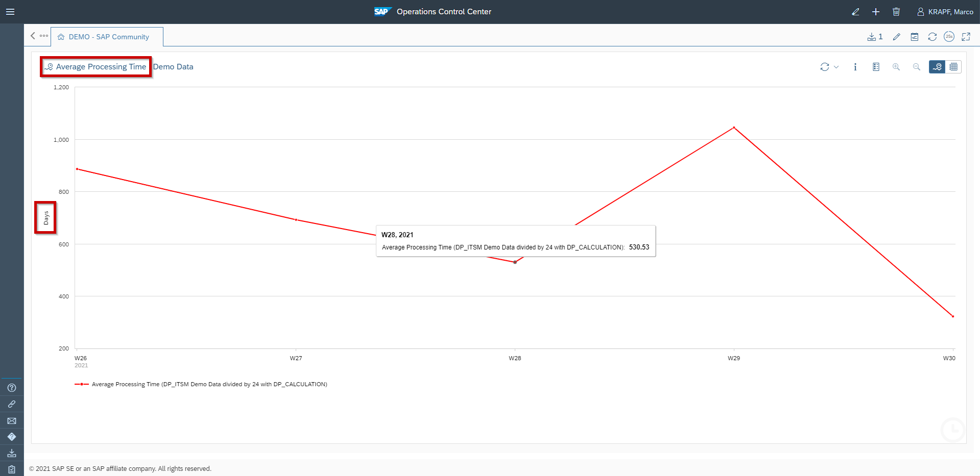Expand the chart refresh dropdown arrow
This screenshot has height=476, width=980.
click(x=836, y=67)
